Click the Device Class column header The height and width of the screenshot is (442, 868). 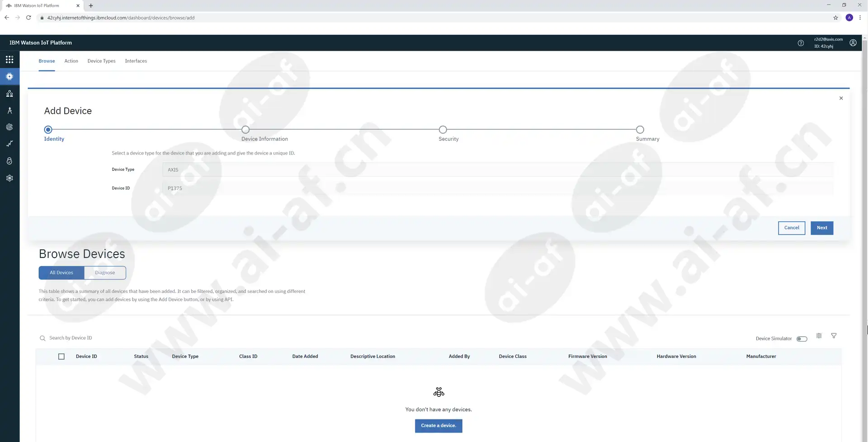tap(513, 357)
